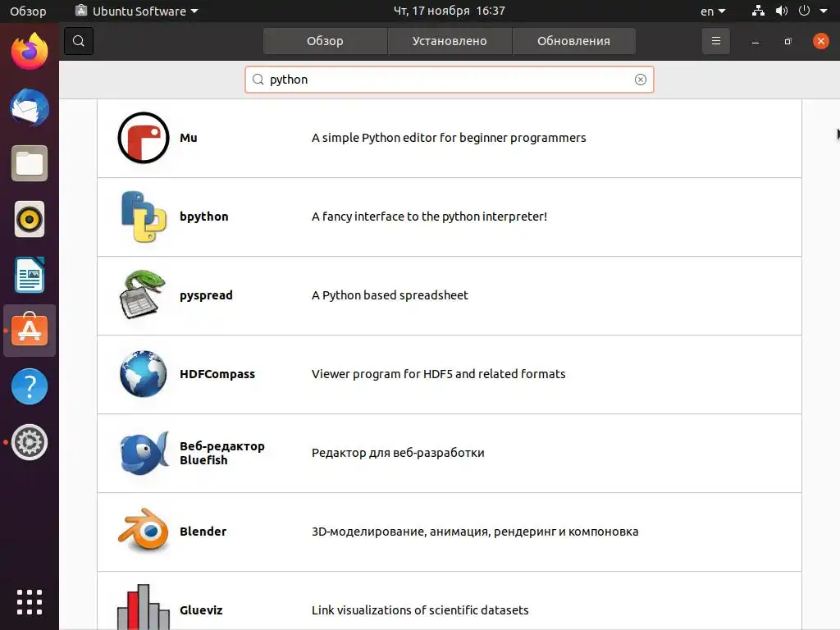Click "A fancy interface" description

429,217
